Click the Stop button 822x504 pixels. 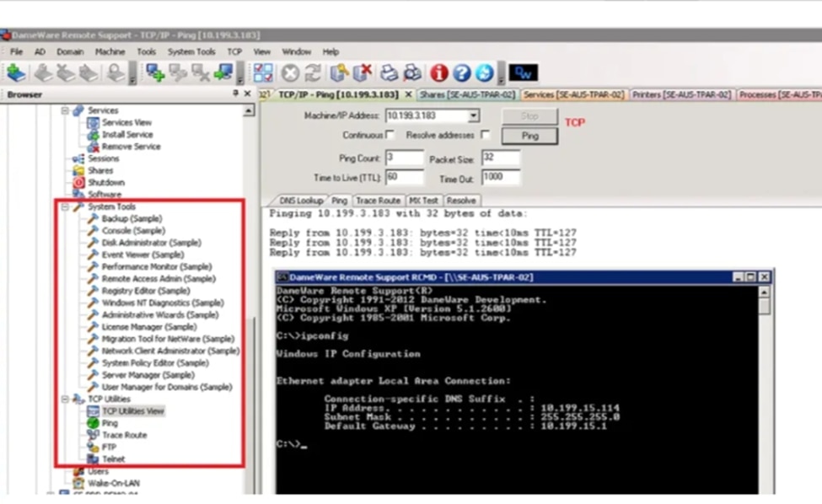pos(529,115)
